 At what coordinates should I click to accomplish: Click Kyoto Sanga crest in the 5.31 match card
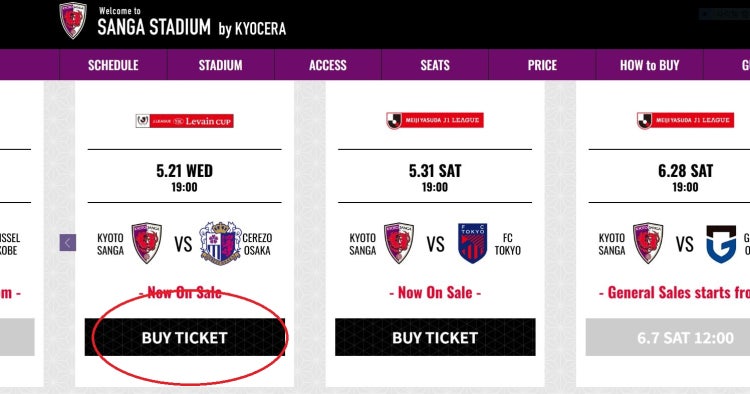(x=399, y=243)
